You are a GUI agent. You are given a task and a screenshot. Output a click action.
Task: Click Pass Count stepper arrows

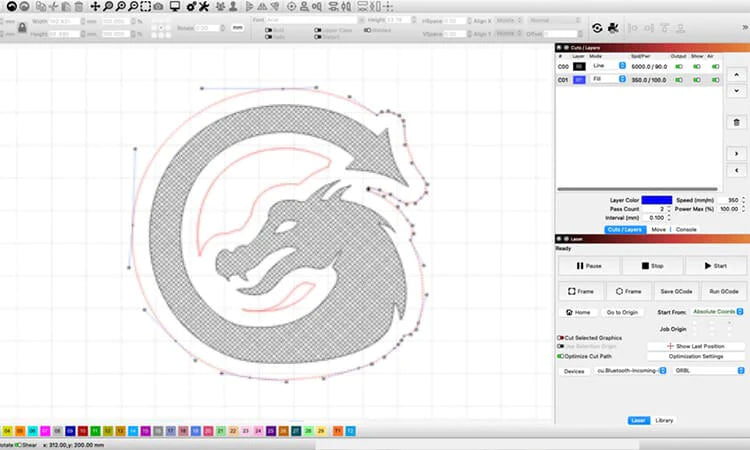pyautogui.click(x=669, y=209)
